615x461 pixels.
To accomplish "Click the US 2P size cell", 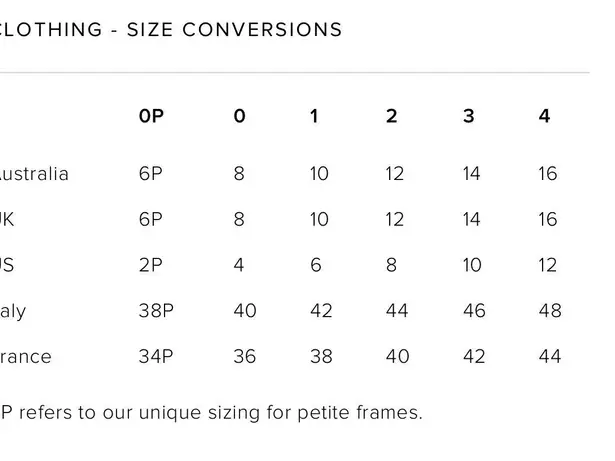I will click(150, 266).
